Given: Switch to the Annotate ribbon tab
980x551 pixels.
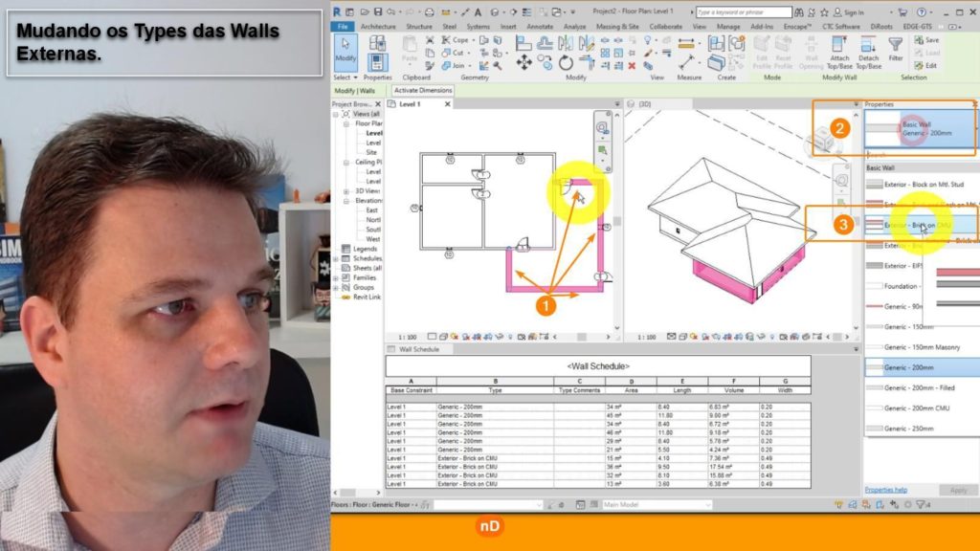Looking at the screenshot, I should pyautogui.click(x=539, y=27).
